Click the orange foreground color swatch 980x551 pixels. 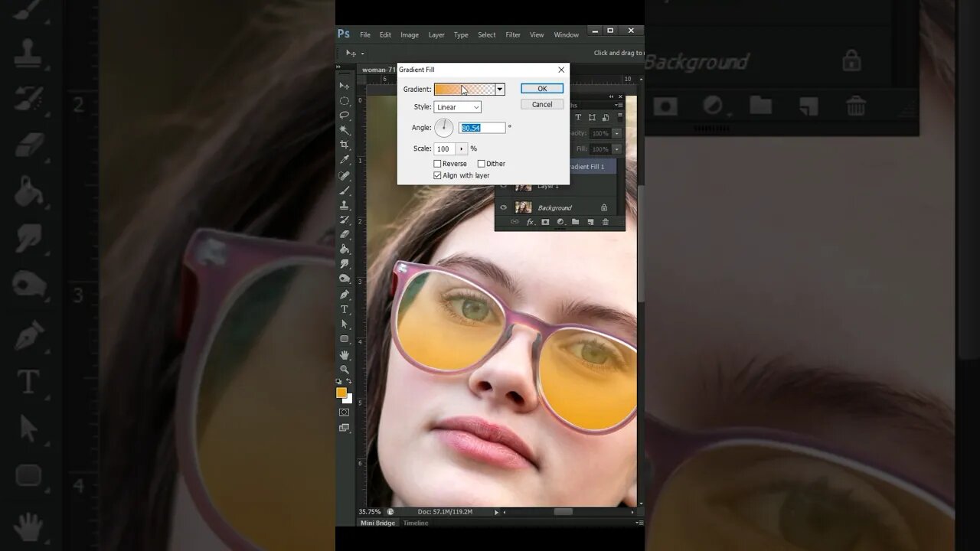pos(341,393)
